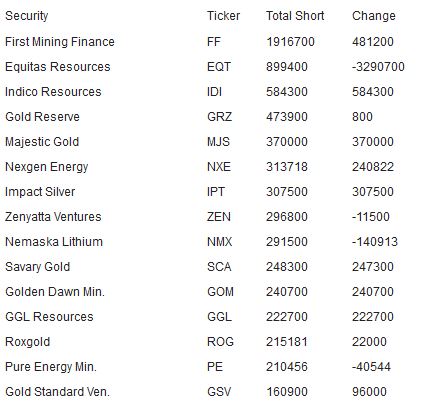Click Equitas Resources change value -3290700

[x=378, y=67]
